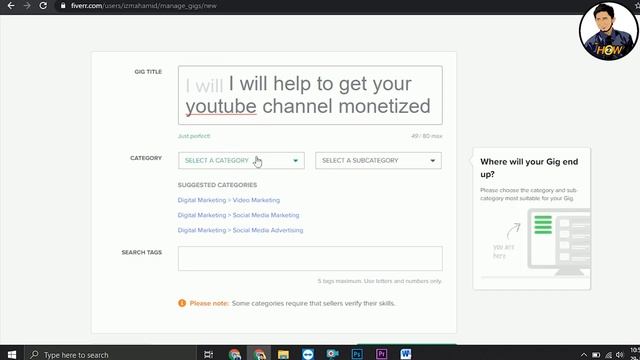Open Microsoft Word from the taskbar

406,354
